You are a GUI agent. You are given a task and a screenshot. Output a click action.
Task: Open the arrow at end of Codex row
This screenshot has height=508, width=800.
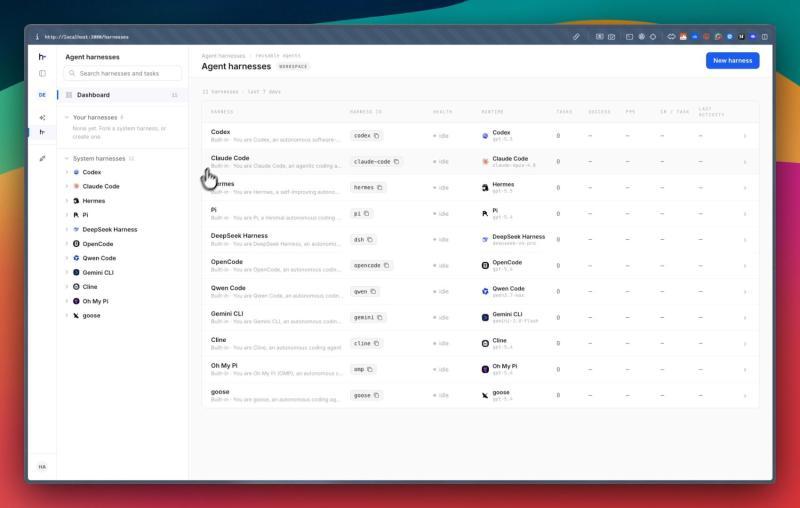[745, 136]
